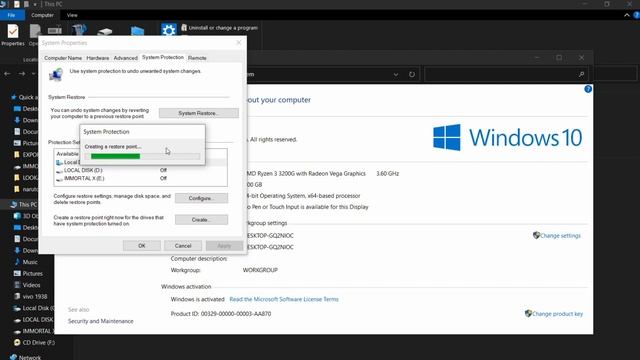Open the LOOK folder in Quick access
Viewport: 640px width, 360px height.
tap(26, 178)
